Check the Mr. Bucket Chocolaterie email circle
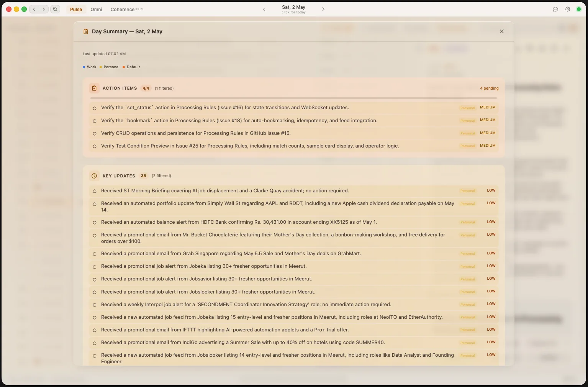The image size is (588, 387). click(x=95, y=236)
